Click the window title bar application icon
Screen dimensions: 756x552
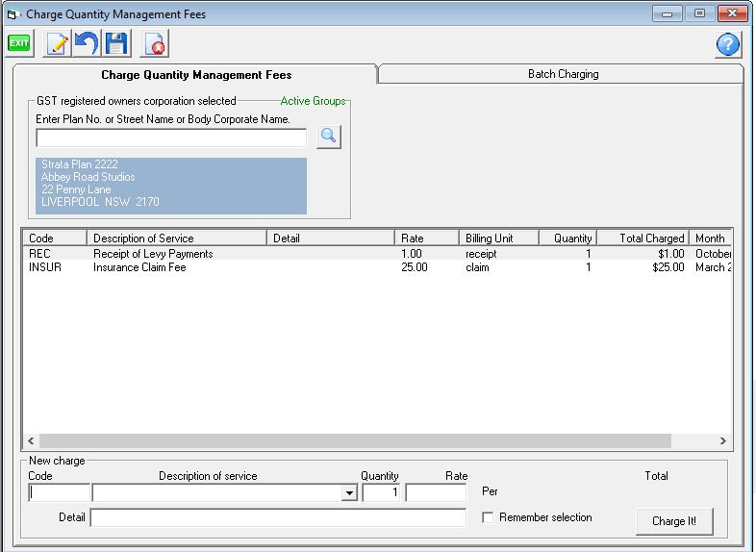click(13, 14)
